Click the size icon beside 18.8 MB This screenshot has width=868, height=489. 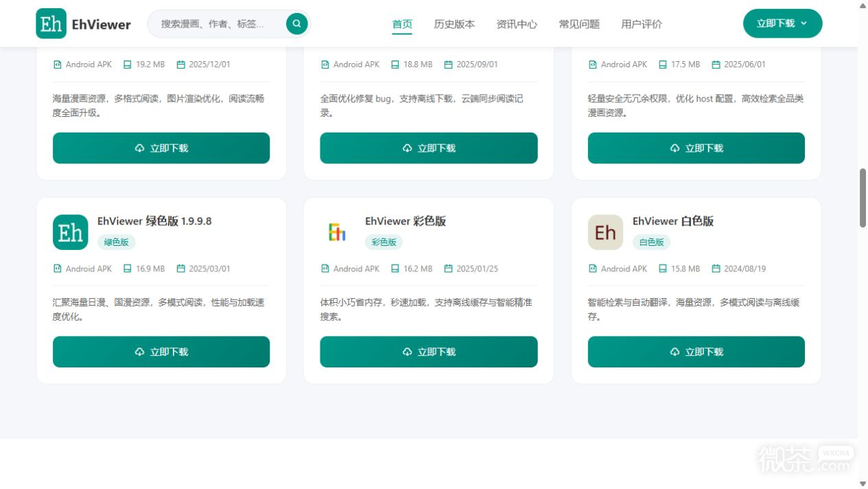pyautogui.click(x=395, y=65)
